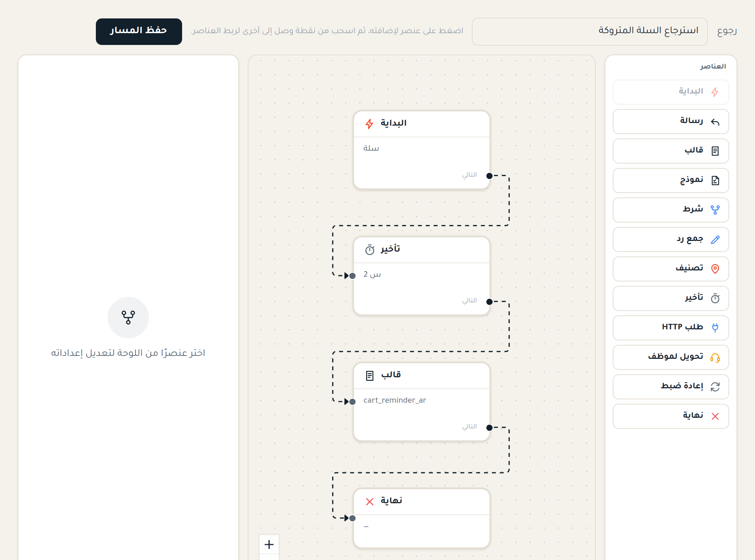Add a تصنيف element
This screenshot has height=560, width=755.
click(671, 269)
